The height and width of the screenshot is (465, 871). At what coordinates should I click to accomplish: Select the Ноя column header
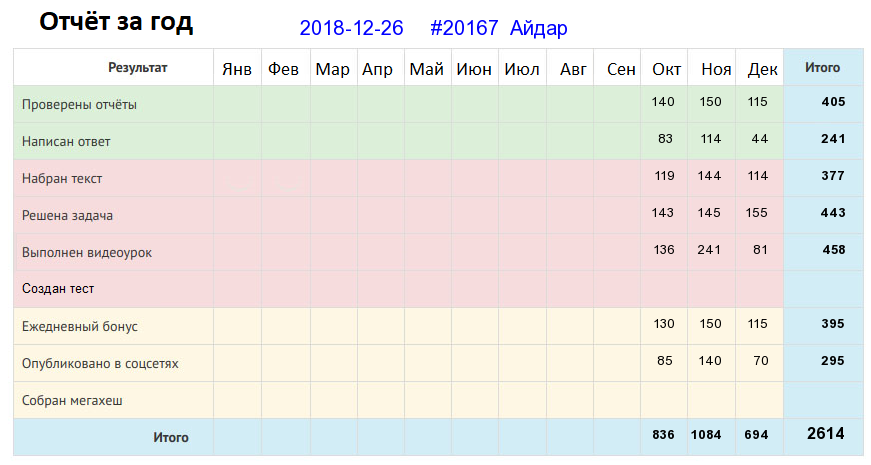716,69
